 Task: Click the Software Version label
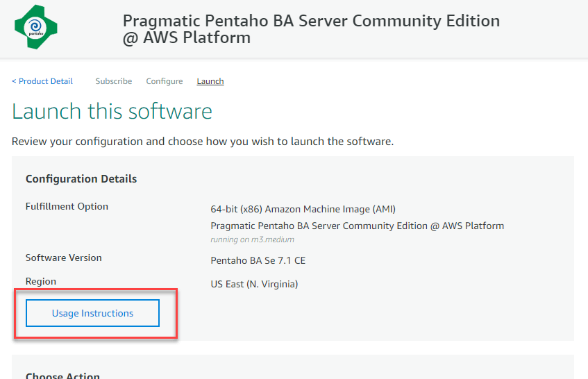(x=64, y=258)
